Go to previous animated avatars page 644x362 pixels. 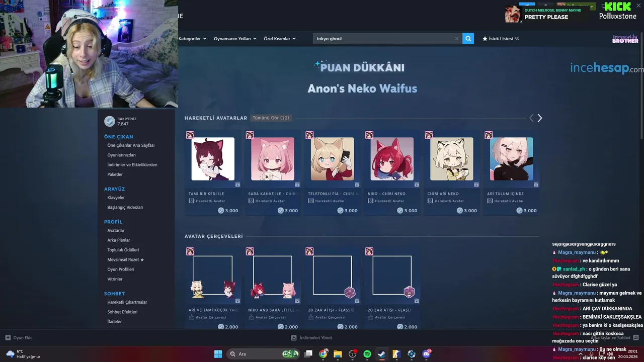531,118
